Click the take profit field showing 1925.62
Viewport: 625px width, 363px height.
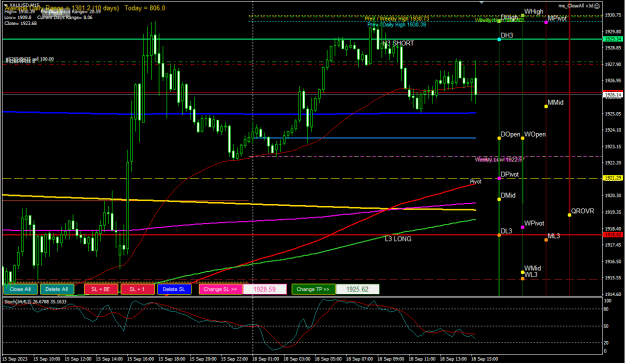coord(357,289)
